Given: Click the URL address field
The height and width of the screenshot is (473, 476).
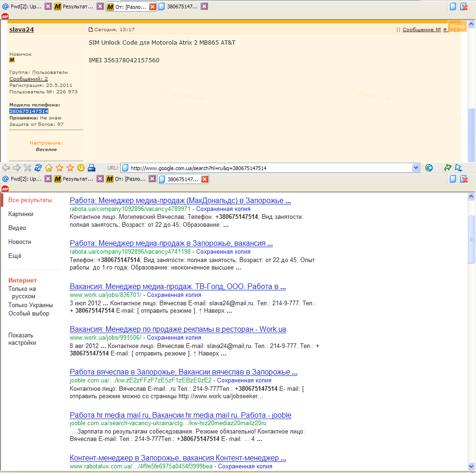Looking at the screenshot, I should tap(270, 168).
